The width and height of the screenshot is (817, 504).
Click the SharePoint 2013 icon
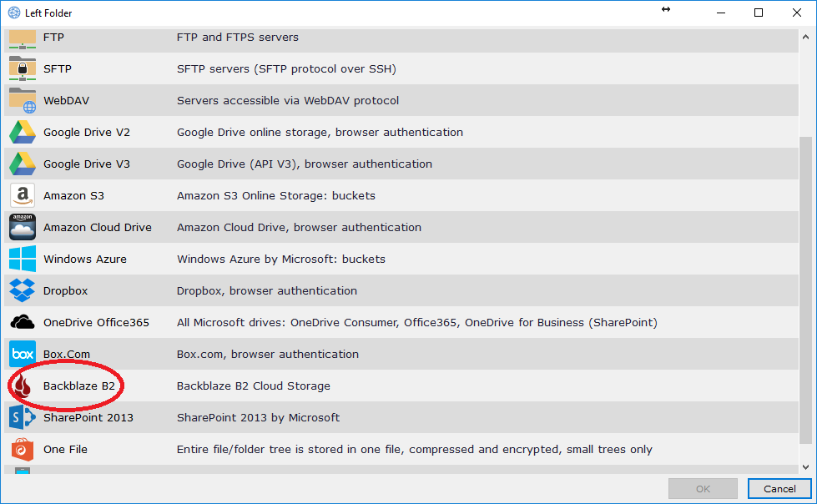tap(23, 417)
